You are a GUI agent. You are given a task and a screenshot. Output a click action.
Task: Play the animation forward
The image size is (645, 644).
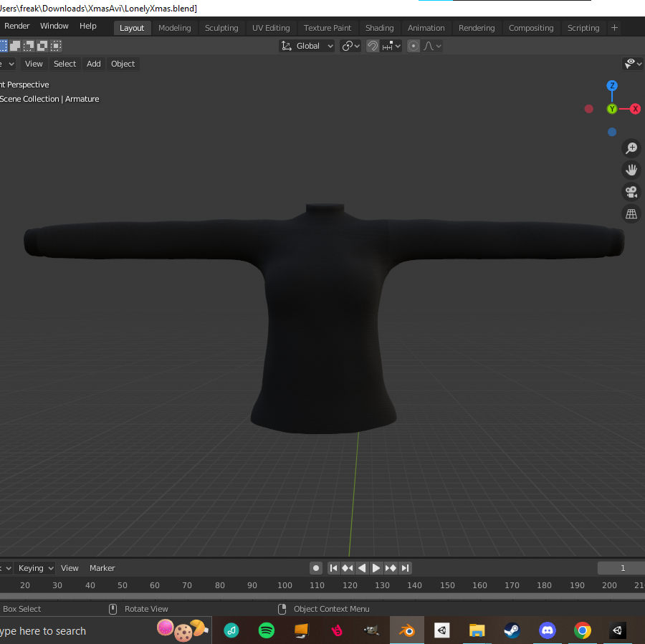(376, 568)
